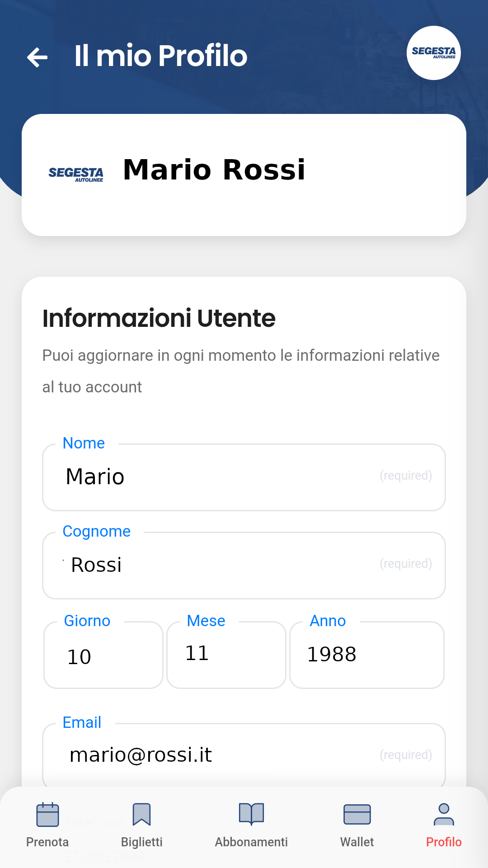Viewport: 488px width, 868px height.
Task: Tap the Abbonamenti open-book icon
Action: [x=251, y=815]
